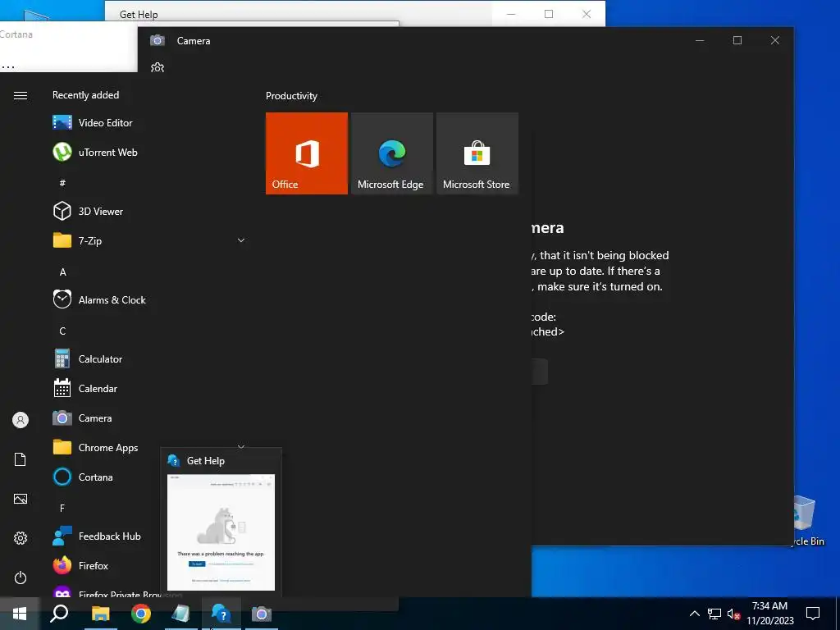Switch to Camera taskbar icon
Viewport: 840px width, 630px height.
262,614
